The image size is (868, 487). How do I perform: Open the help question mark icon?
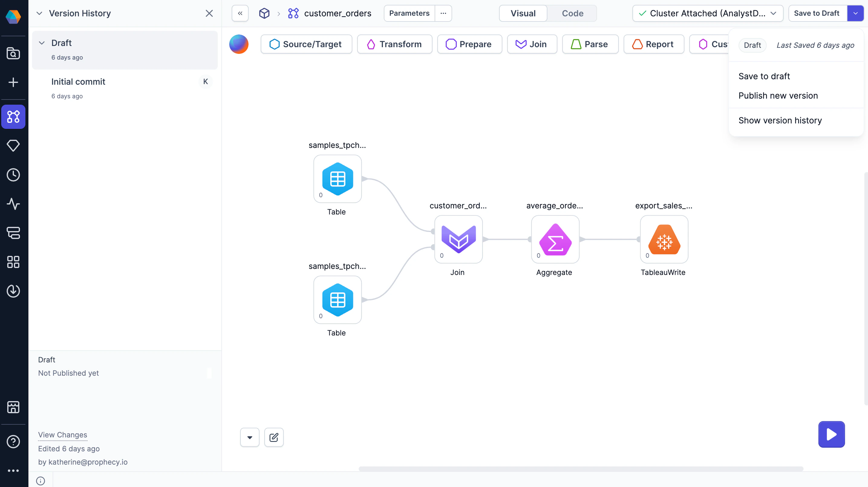click(14, 442)
